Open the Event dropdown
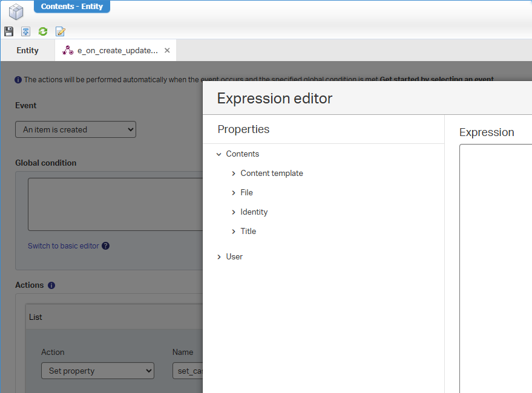532x393 pixels. coord(76,129)
